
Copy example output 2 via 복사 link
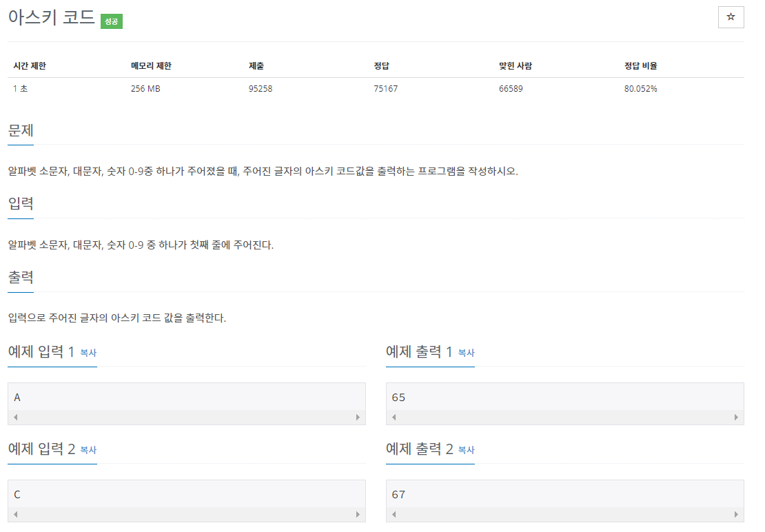467,449
